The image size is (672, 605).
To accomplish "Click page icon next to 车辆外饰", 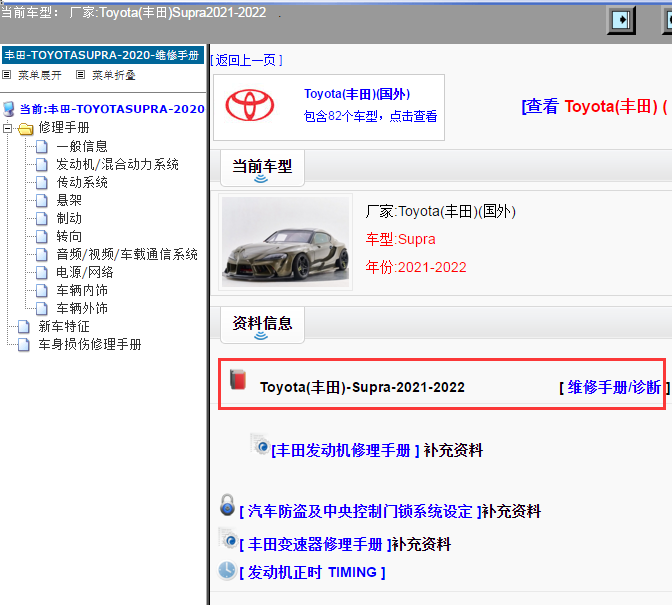I will [x=42, y=308].
